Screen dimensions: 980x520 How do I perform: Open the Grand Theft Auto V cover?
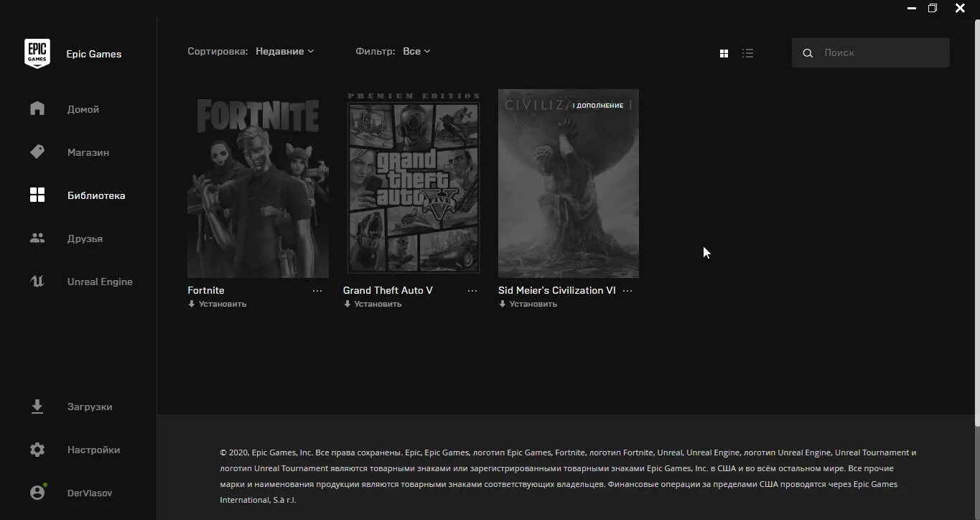(413, 183)
